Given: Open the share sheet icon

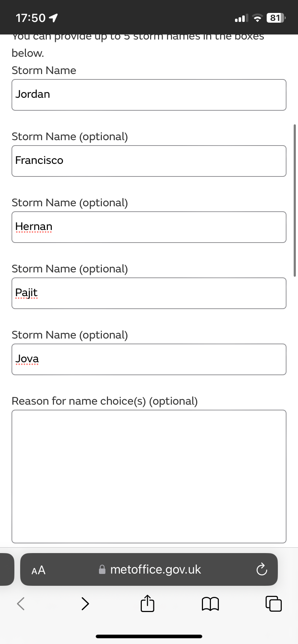Looking at the screenshot, I should 147,603.
